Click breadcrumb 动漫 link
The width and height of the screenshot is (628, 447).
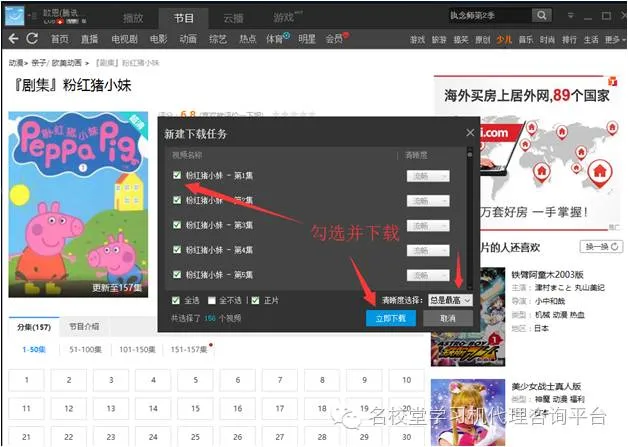tap(16, 63)
